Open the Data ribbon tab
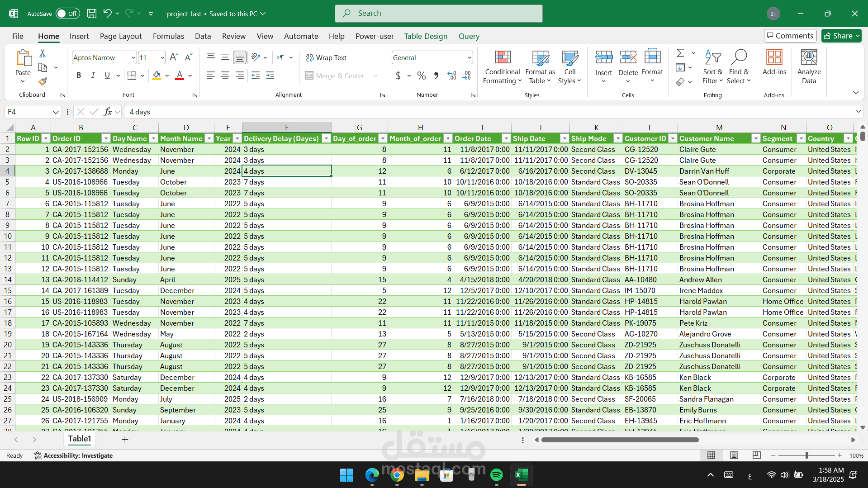 click(203, 36)
